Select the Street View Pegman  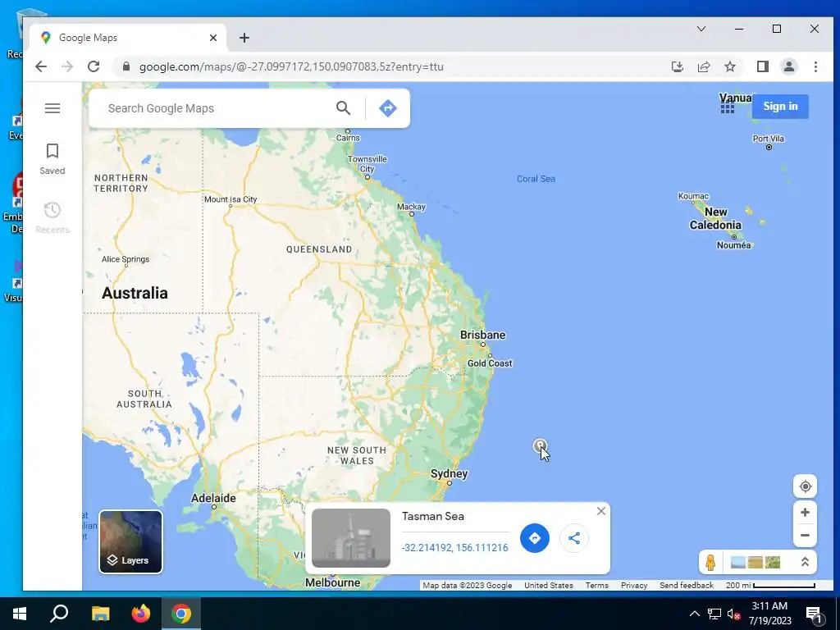pos(710,563)
